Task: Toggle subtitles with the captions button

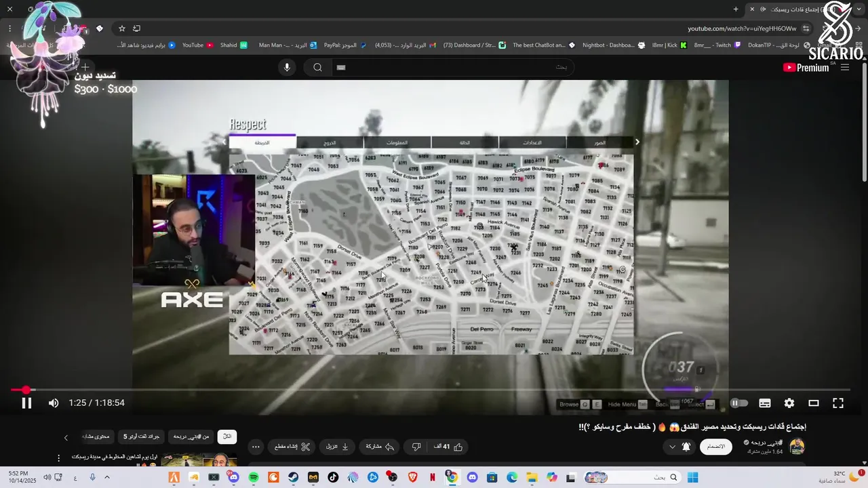Action: (x=765, y=403)
